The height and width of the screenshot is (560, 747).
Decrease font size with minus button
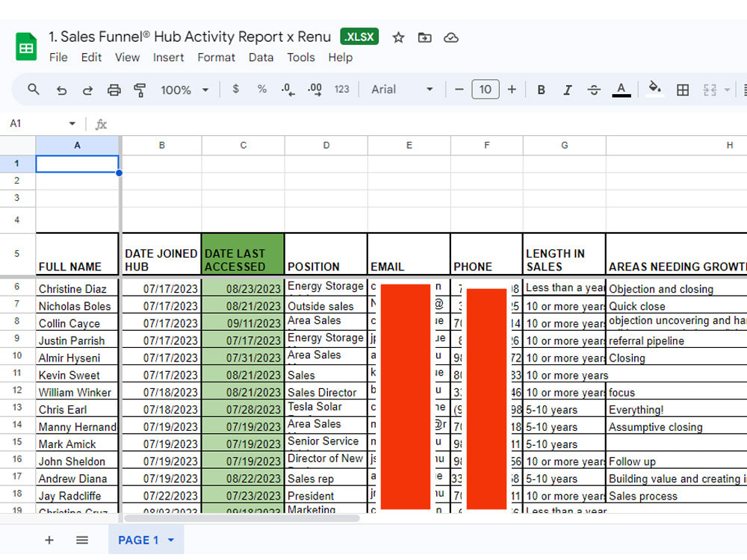click(x=459, y=89)
